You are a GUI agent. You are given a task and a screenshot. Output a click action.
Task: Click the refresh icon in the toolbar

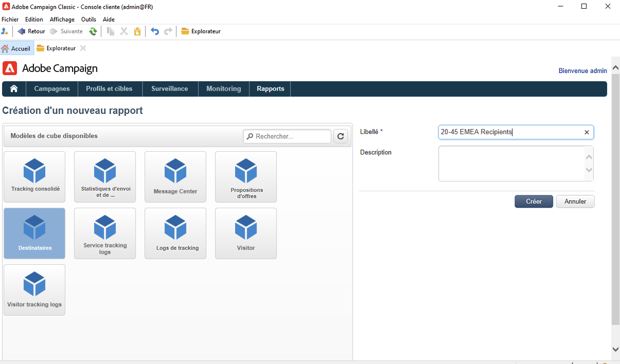coord(93,31)
